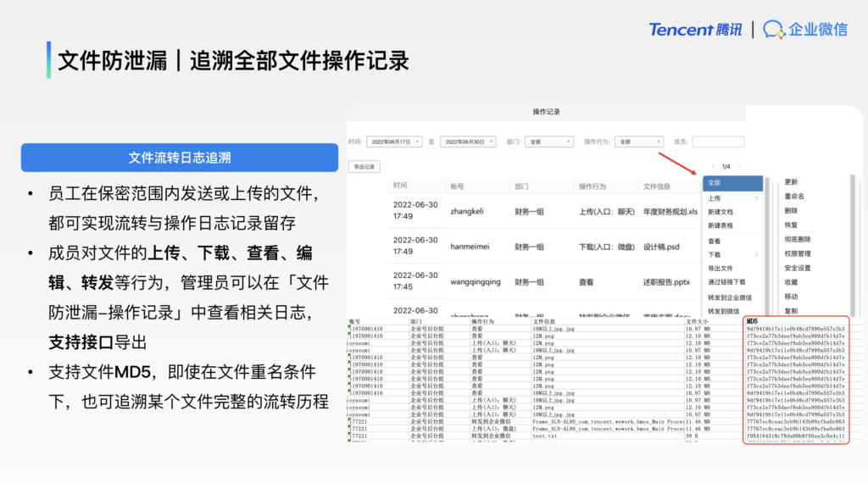Click the 企业微信 logo icon
This screenshot has width=868, height=483.
774,30
